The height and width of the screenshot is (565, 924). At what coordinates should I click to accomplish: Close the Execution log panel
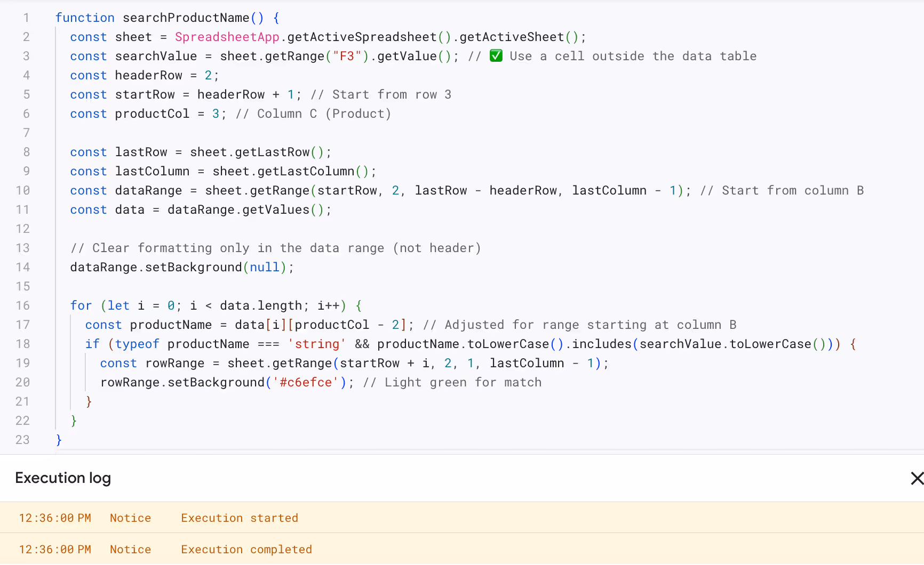point(917,478)
